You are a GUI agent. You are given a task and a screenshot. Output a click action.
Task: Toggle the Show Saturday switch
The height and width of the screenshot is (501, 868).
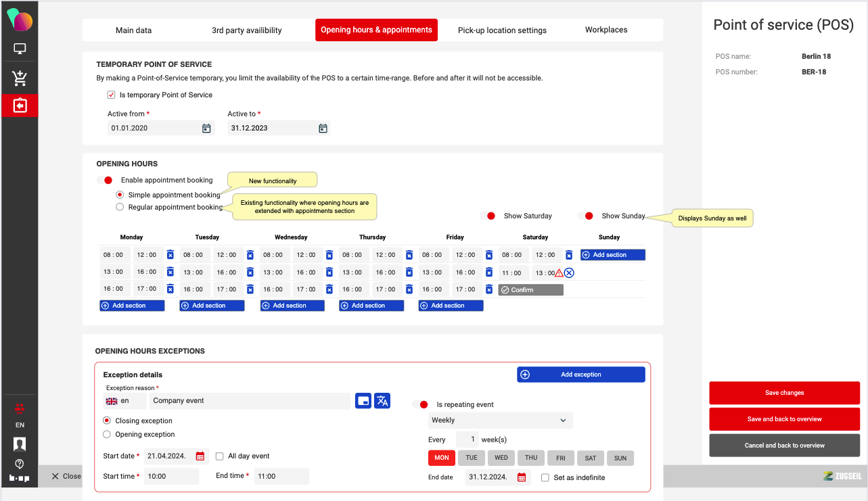pyautogui.click(x=488, y=216)
